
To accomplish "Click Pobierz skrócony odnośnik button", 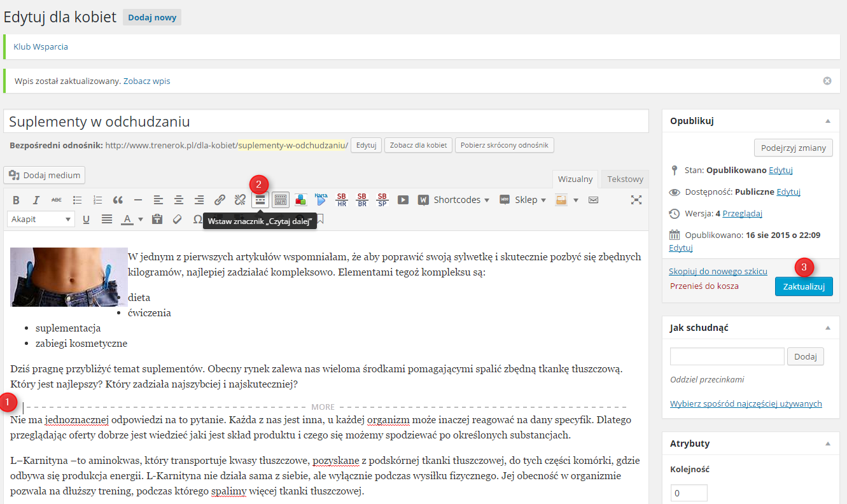I will (504, 145).
